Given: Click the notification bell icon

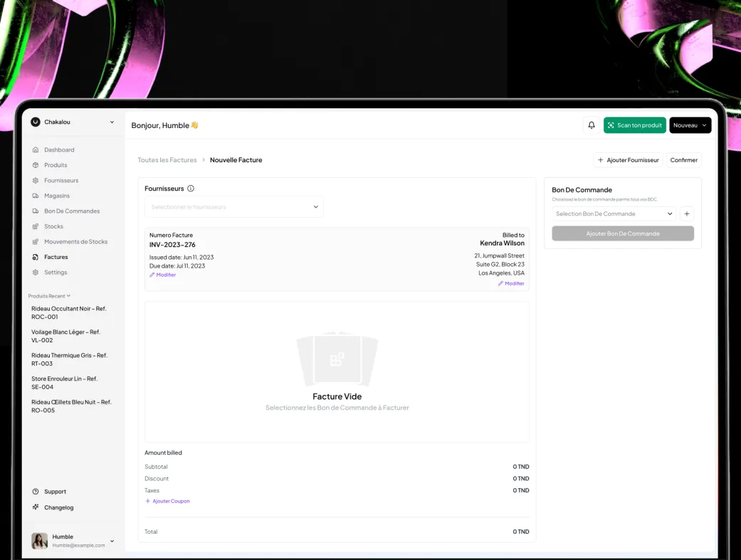Looking at the screenshot, I should click(x=591, y=125).
